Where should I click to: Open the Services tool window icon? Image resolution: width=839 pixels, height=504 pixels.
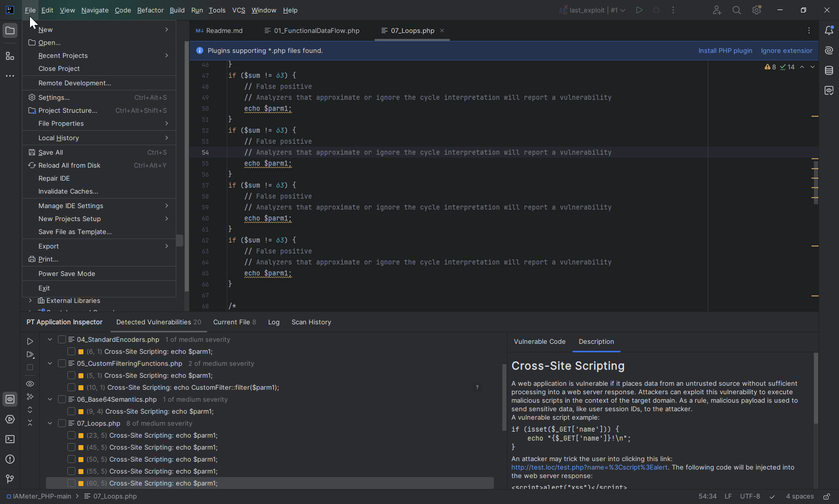[x=10, y=419]
